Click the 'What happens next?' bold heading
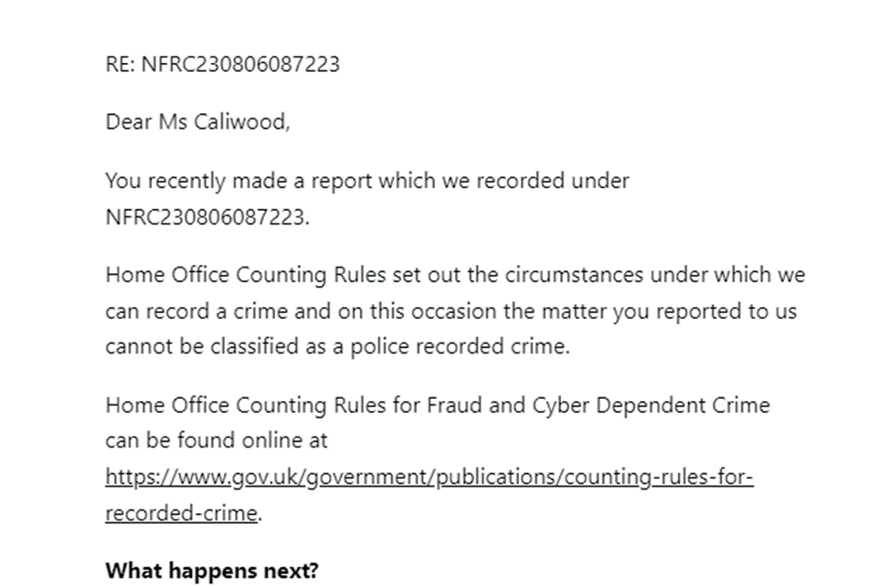Viewport: 890px width, 588px height. coord(212,570)
